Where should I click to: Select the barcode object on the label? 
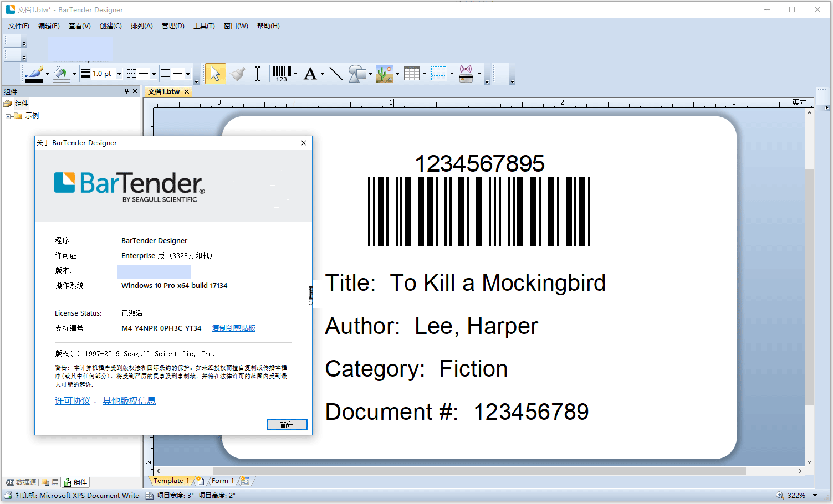point(479,200)
